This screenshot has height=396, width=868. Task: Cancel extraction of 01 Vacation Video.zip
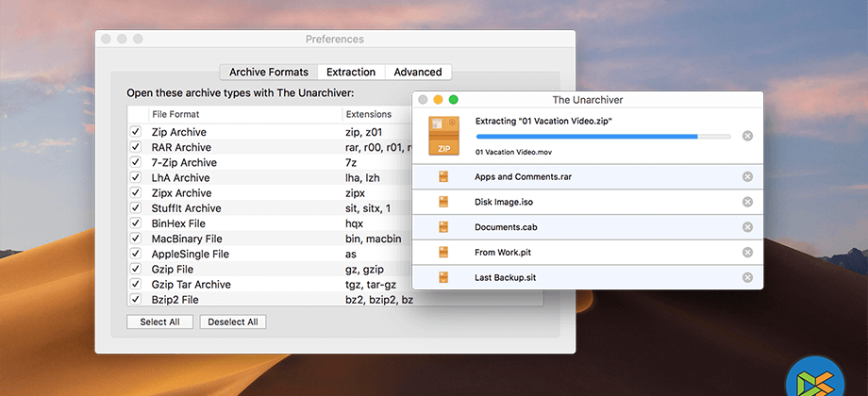pyautogui.click(x=747, y=136)
